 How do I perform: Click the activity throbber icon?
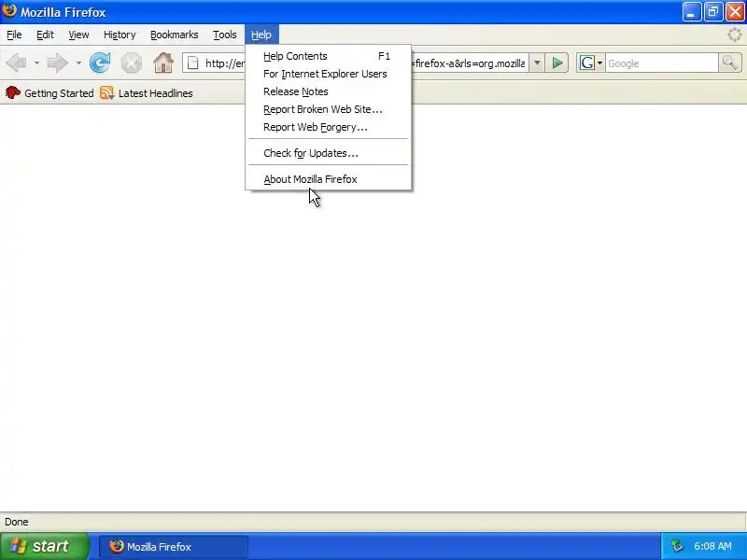[x=735, y=35]
